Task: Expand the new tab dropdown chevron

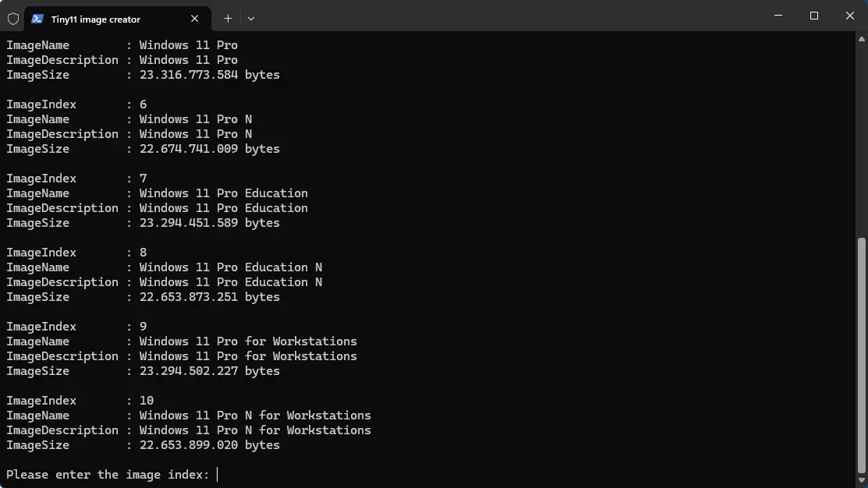Action: (x=251, y=19)
